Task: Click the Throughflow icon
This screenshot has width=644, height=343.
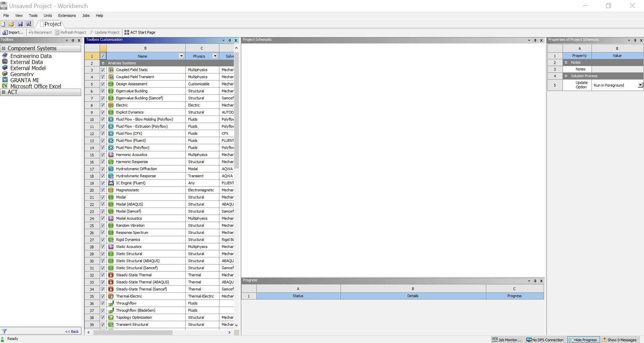Action: 111,303
